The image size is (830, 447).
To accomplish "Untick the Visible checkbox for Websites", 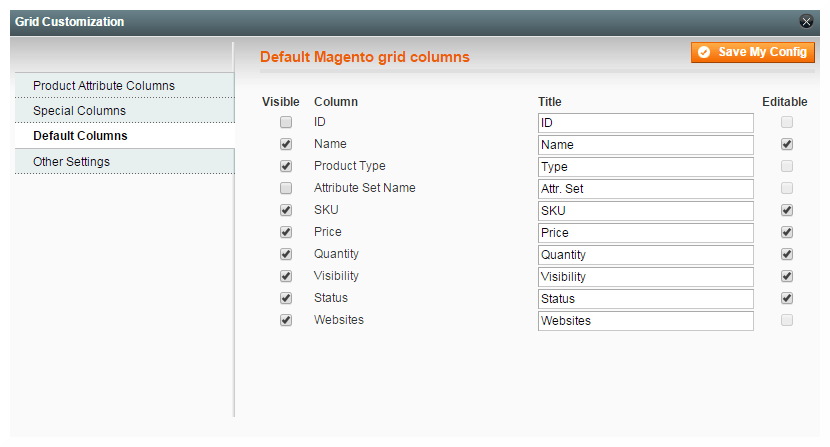I will (x=286, y=320).
